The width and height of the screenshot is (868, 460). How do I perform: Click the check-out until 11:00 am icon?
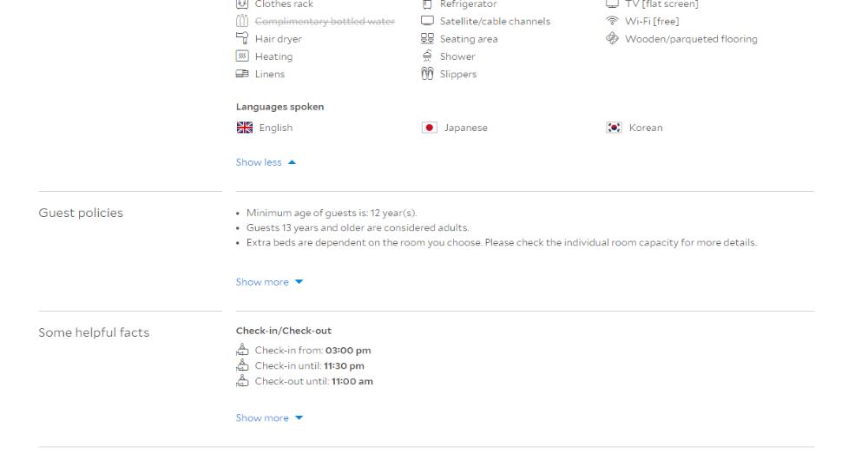tap(243, 381)
